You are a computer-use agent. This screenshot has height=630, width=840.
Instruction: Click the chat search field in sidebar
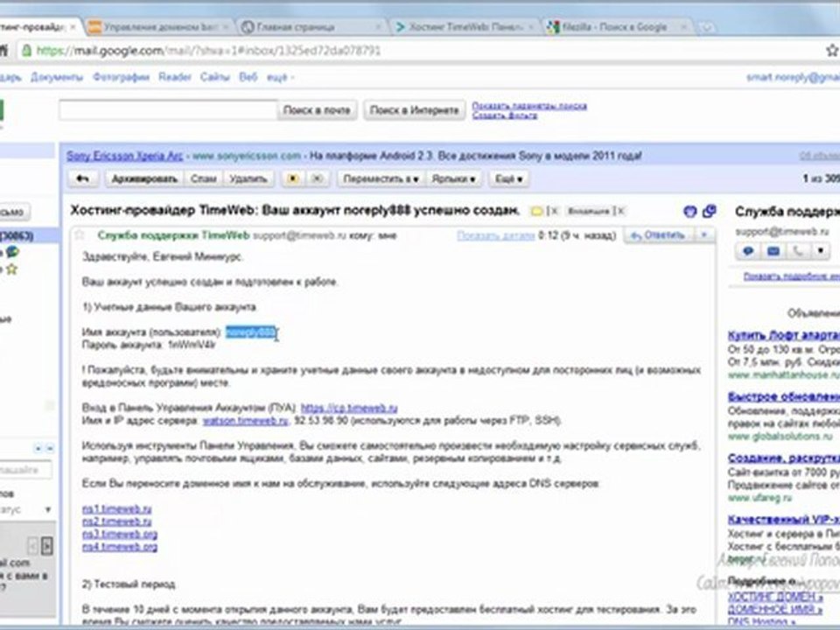(25, 471)
